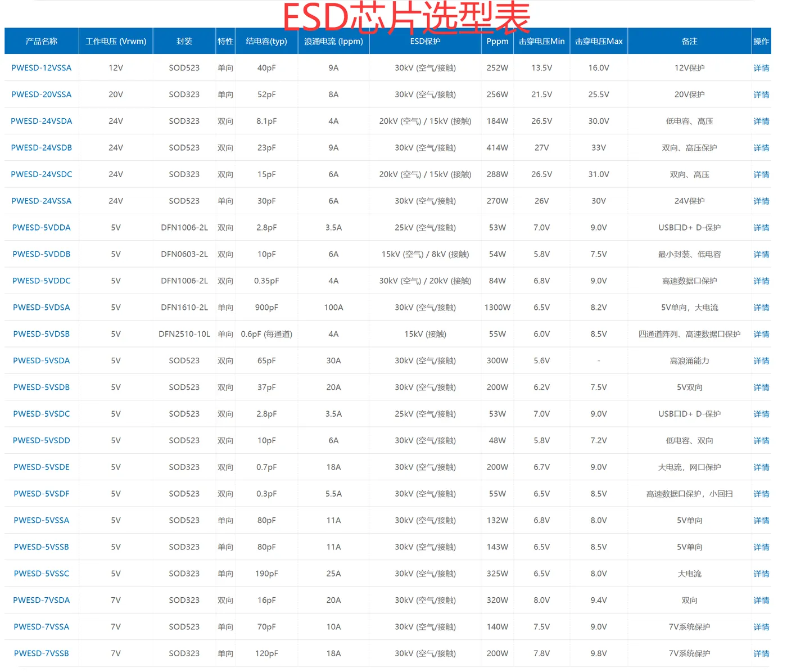Open the PWESD-20VSSA product link
This screenshot has height=672, width=787.
click(42, 94)
